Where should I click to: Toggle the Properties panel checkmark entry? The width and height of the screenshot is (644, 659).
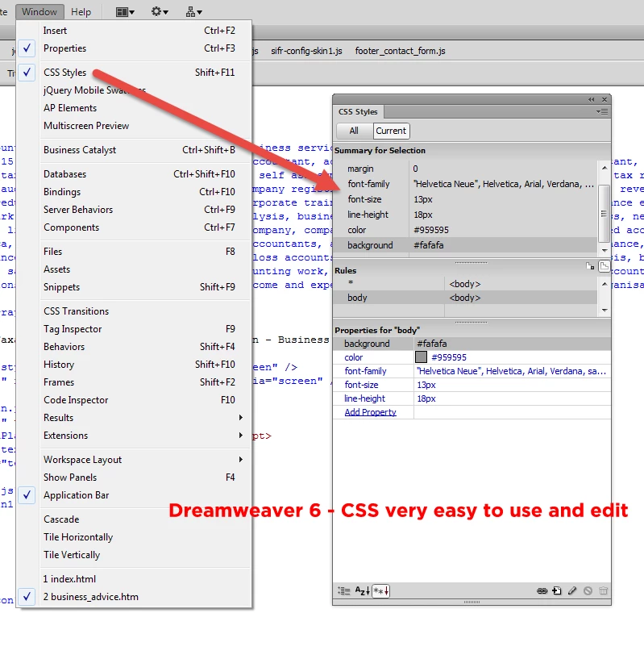click(x=135, y=48)
